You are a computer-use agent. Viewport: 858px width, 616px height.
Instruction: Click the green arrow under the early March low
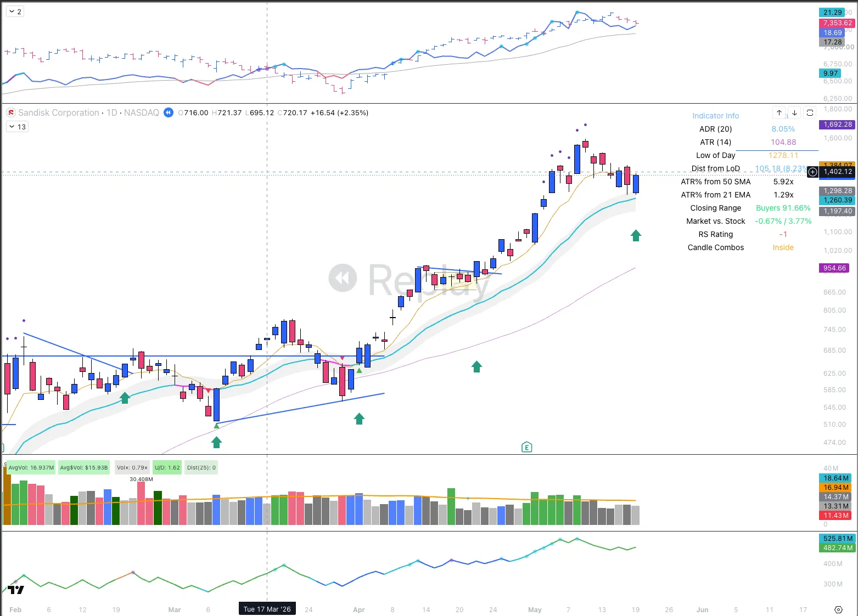coord(216,442)
